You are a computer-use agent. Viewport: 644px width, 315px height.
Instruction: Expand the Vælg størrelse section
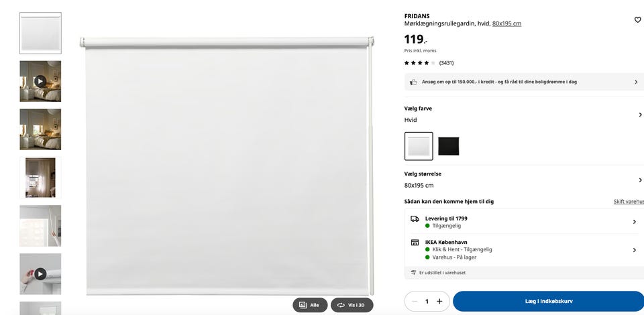click(x=524, y=180)
